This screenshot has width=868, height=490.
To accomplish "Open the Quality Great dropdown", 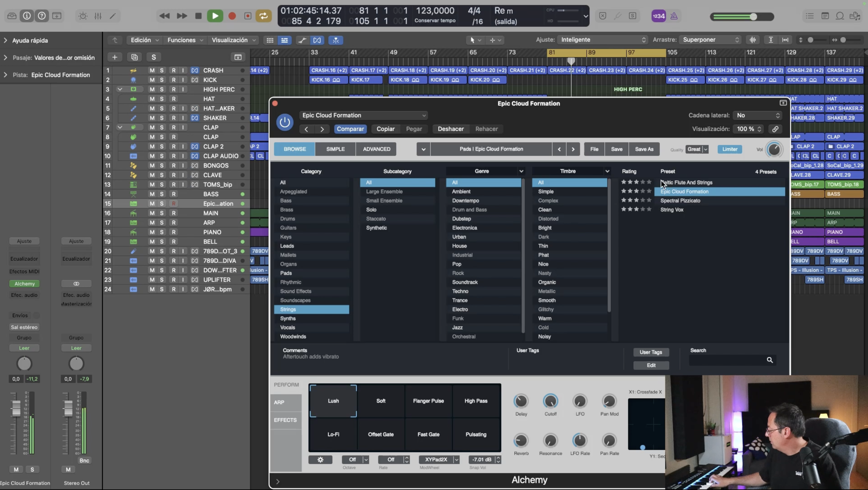I will tap(697, 149).
